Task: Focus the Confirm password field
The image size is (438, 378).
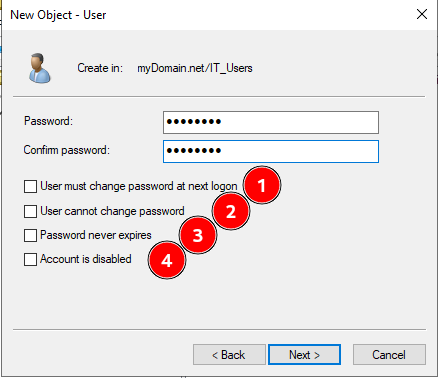Action: point(271,151)
